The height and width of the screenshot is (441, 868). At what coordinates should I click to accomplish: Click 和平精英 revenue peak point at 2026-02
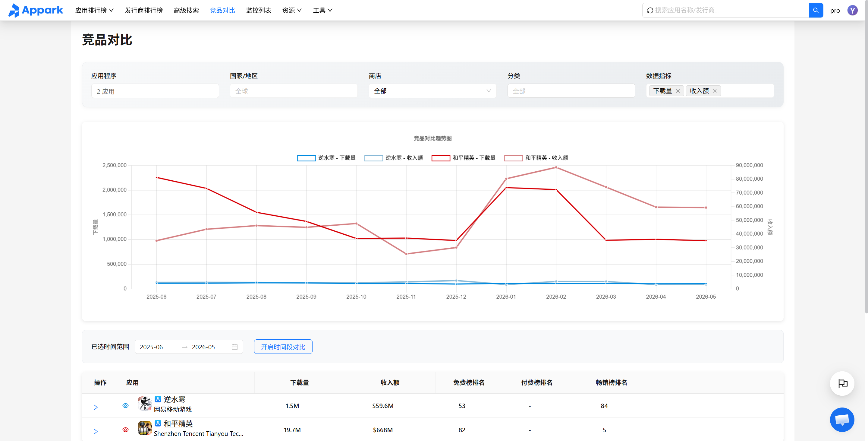[556, 167]
